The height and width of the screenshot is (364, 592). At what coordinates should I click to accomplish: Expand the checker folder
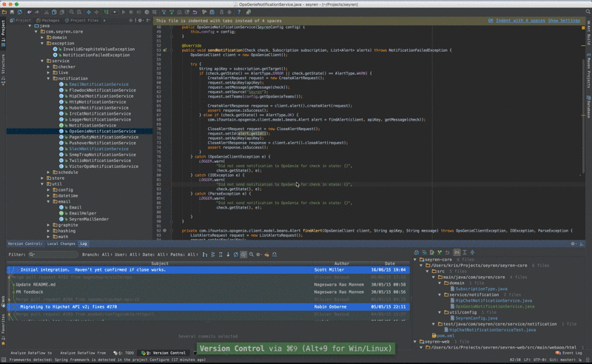coord(48,67)
